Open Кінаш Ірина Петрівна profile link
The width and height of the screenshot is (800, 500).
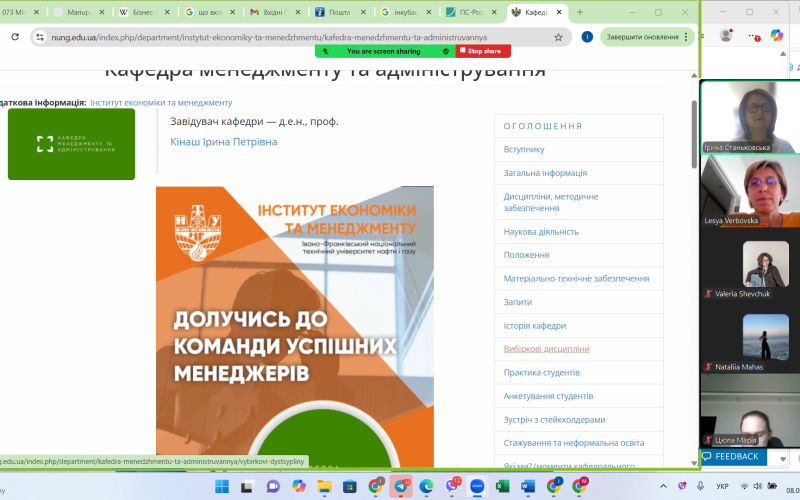click(x=224, y=142)
